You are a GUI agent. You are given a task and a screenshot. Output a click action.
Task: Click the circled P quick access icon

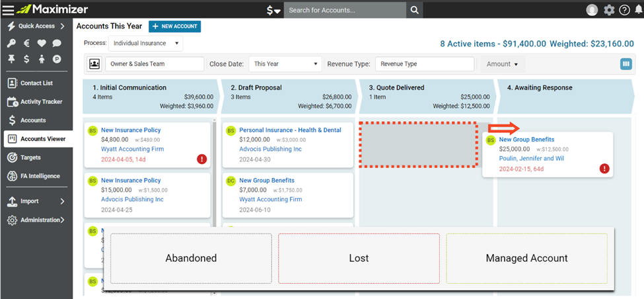[x=57, y=60]
